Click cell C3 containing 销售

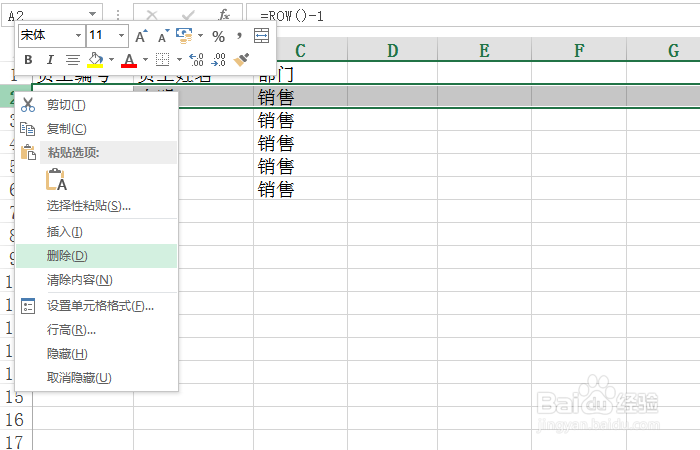pyautogui.click(x=300, y=120)
